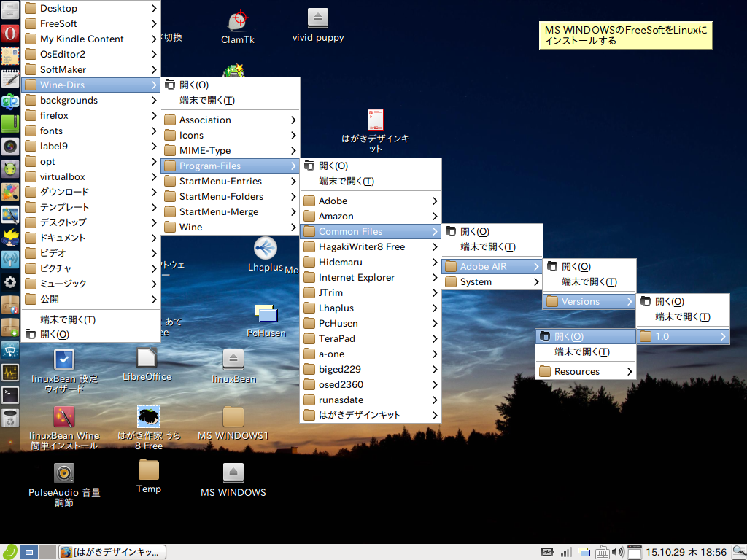This screenshot has height=560, width=747.
Task: Click the 15.10.29 木 18:56 clock
Action: point(686,553)
